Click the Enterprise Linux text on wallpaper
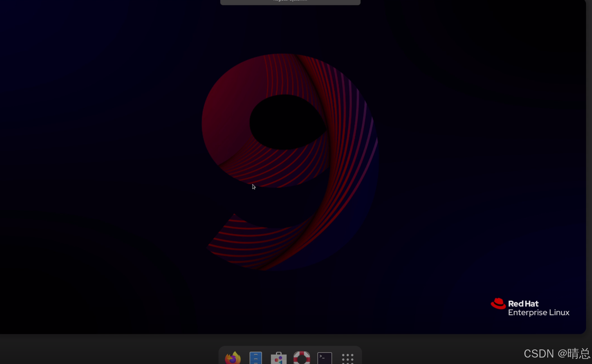This screenshot has height=364, width=592. pyautogui.click(x=538, y=313)
